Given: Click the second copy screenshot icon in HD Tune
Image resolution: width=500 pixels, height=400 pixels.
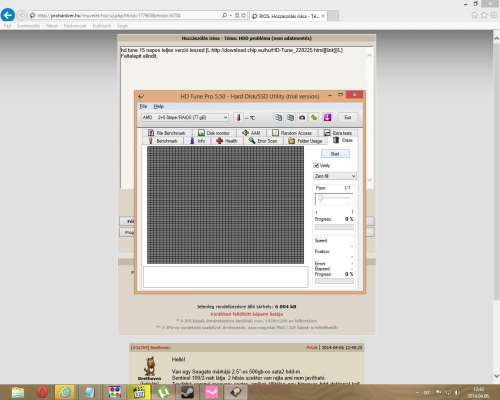Looking at the screenshot, I should pos(291,117).
